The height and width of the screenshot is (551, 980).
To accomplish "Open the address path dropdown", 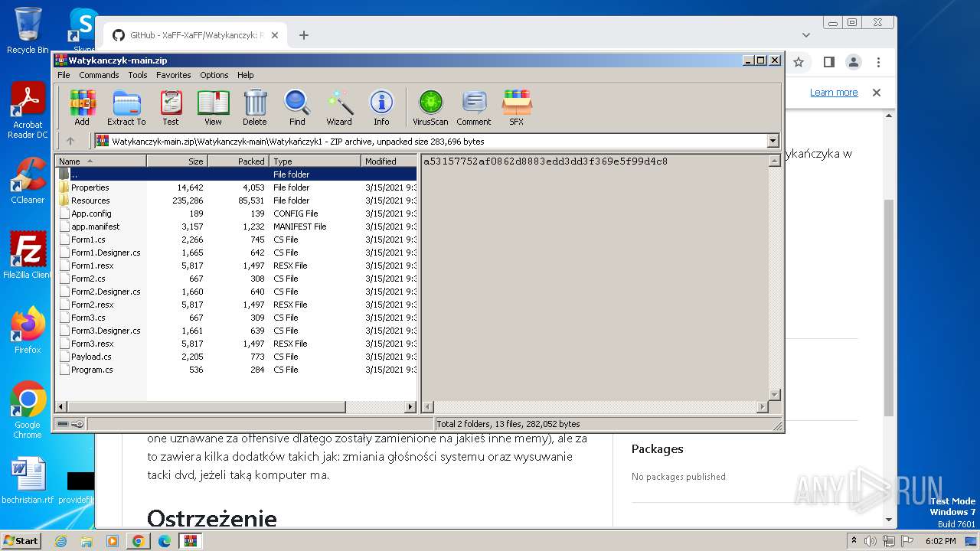I will 773,141.
